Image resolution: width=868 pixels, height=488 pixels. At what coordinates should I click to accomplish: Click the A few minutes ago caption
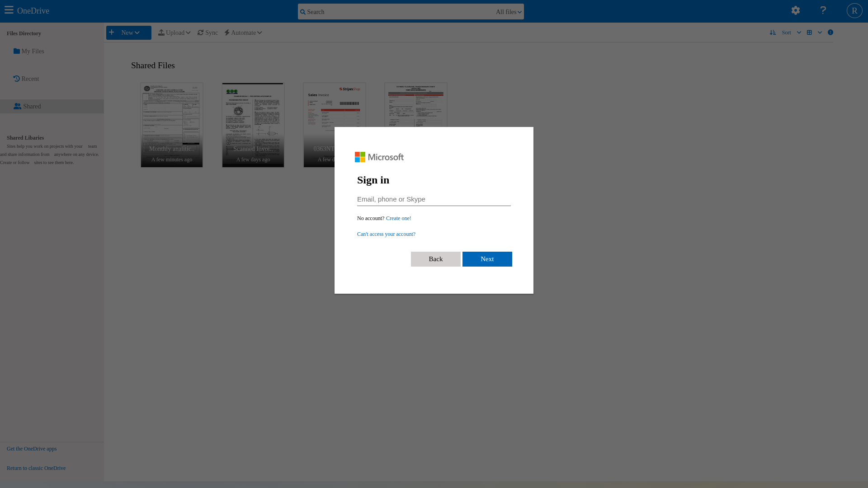click(x=172, y=160)
